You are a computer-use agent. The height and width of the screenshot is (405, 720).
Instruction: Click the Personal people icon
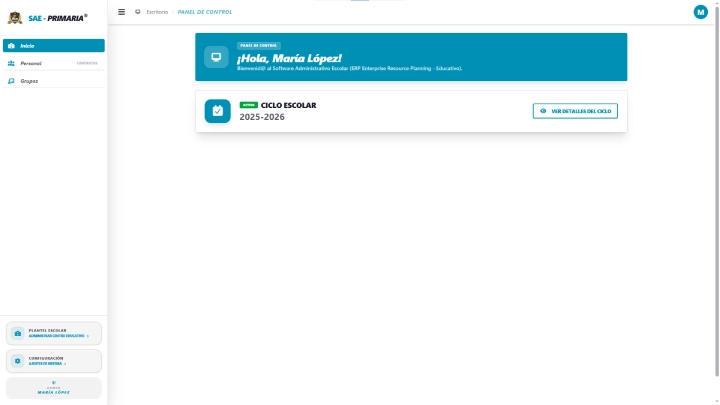click(11, 63)
